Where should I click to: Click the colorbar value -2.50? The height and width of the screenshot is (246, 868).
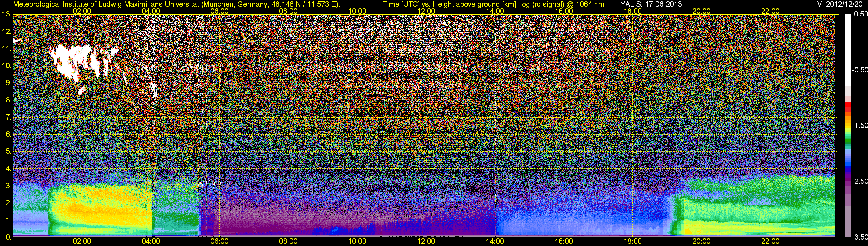point(860,181)
